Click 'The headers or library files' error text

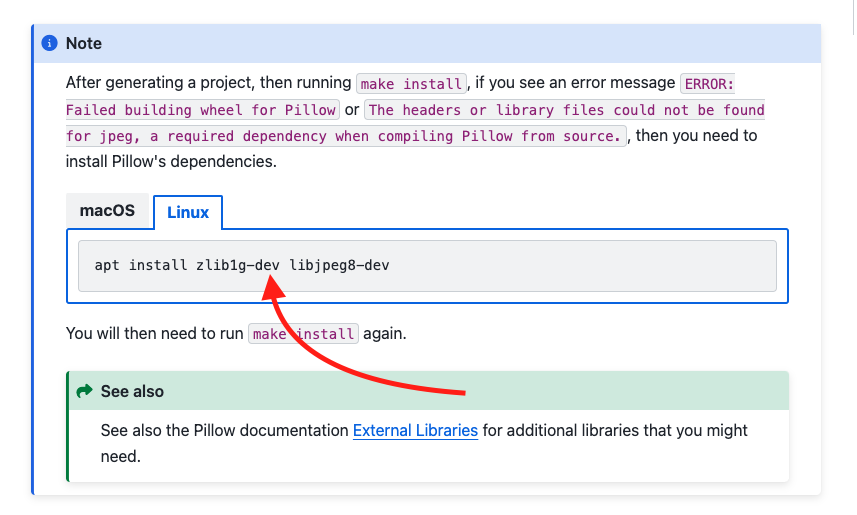click(483, 110)
